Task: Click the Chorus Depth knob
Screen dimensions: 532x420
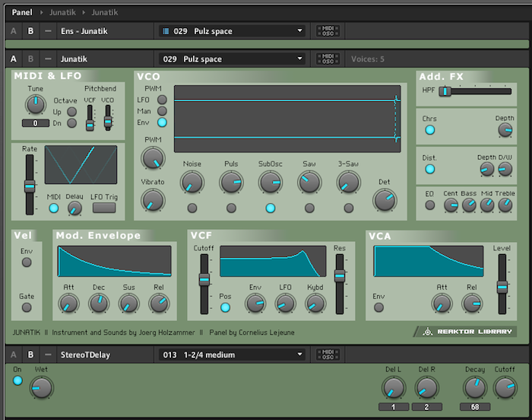Action: (x=505, y=130)
